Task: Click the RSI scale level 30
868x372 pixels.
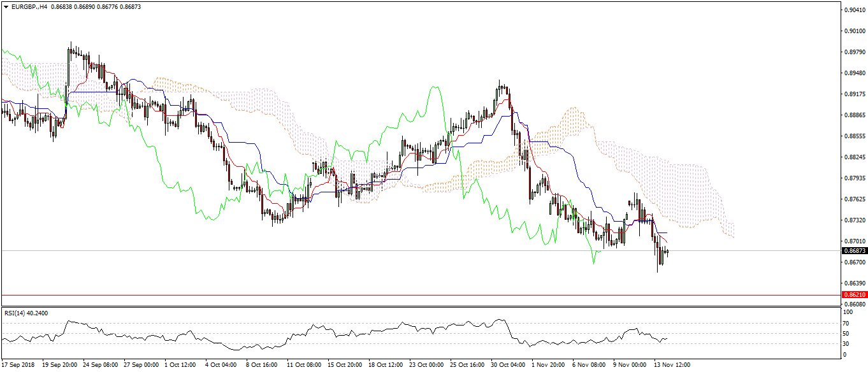Action: (x=846, y=344)
